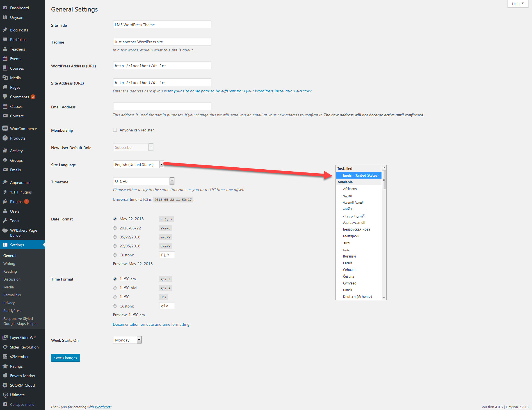Click the language list scrollbar thumb

point(384,180)
